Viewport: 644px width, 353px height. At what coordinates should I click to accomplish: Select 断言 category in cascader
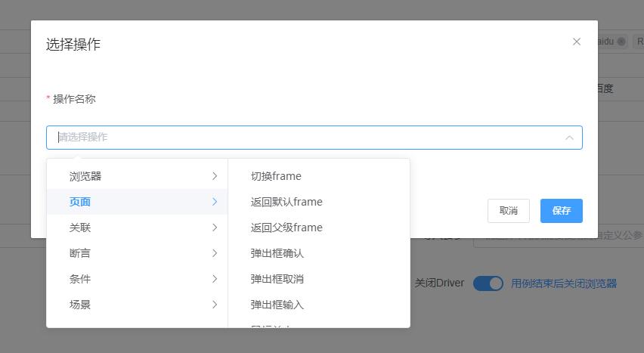pos(137,253)
